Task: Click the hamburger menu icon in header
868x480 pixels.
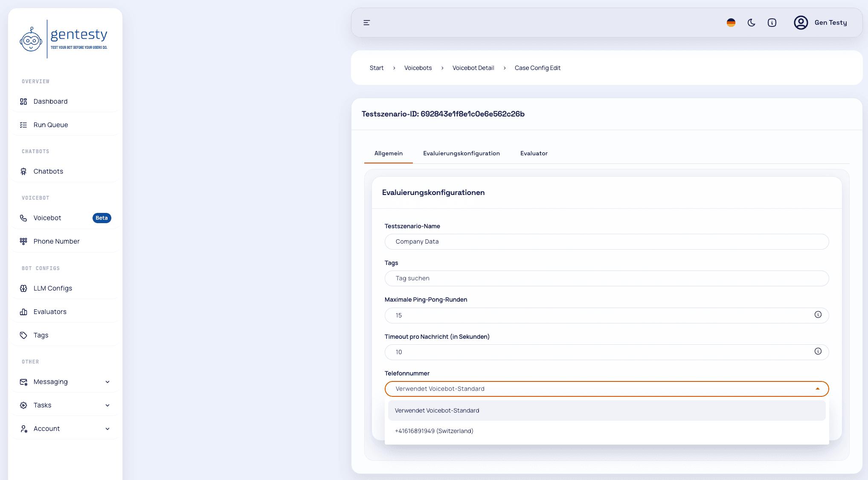Action: 366,23
